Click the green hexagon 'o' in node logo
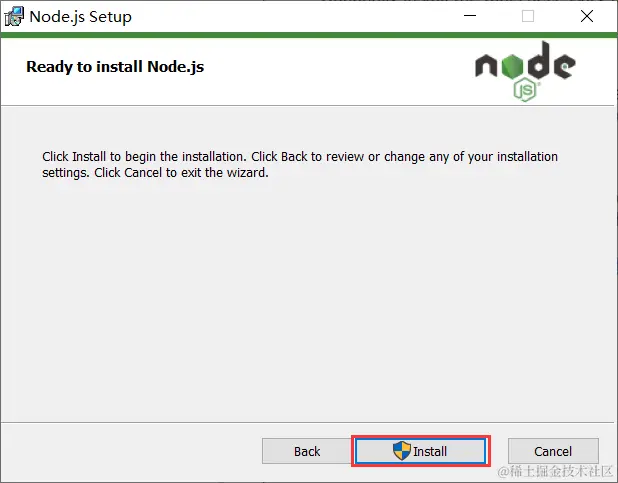The image size is (618, 483). pos(510,65)
